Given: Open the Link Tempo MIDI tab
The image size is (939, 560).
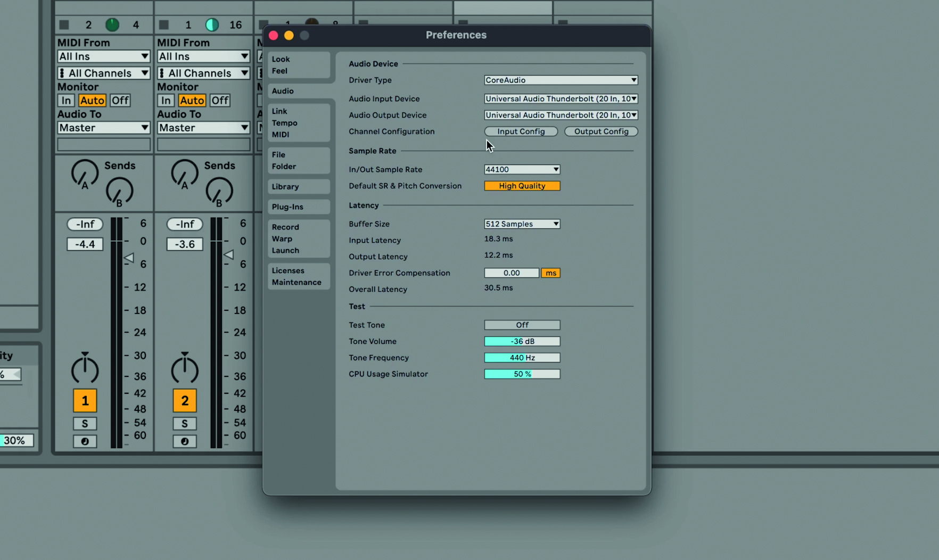Looking at the screenshot, I should 299,123.
